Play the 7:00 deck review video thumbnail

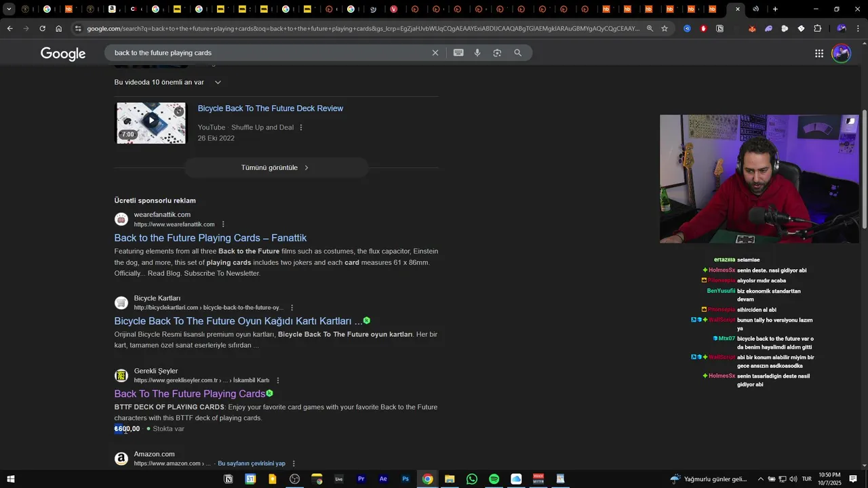(151, 123)
